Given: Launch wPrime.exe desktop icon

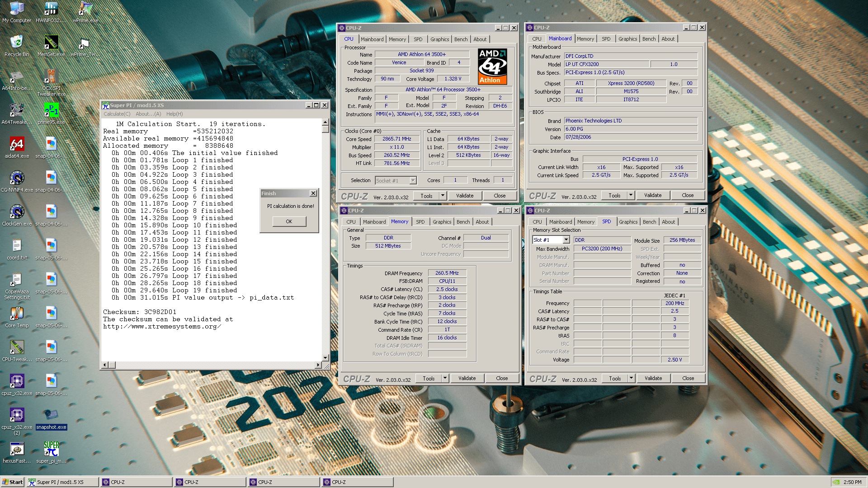Looking at the screenshot, I should (85, 12).
